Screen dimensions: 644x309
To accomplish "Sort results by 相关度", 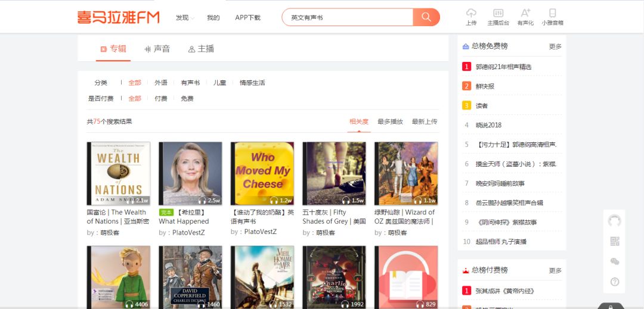I will coord(359,121).
